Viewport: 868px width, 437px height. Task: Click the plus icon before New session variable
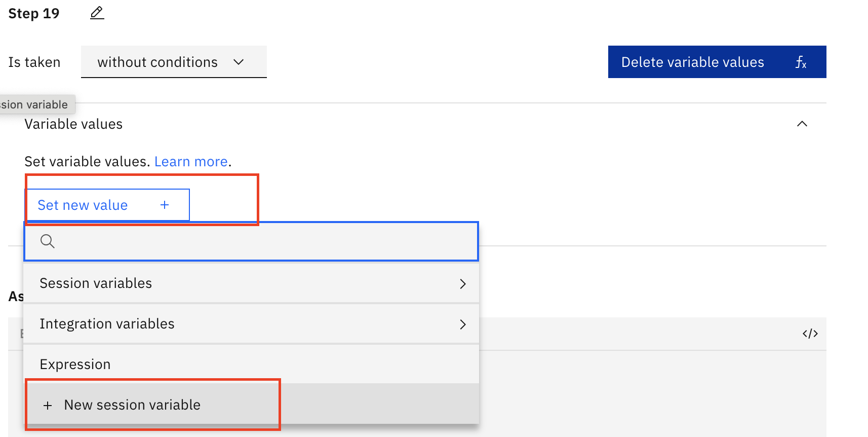pyautogui.click(x=48, y=405)
